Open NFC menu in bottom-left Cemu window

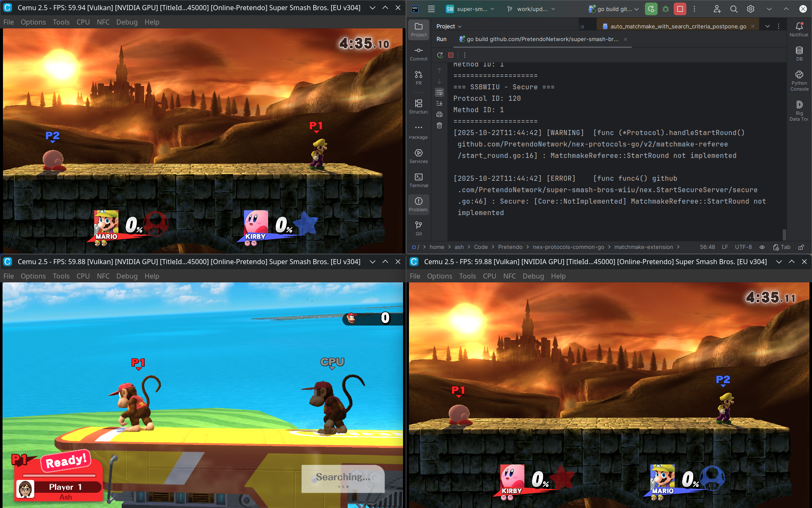point(103,276)
